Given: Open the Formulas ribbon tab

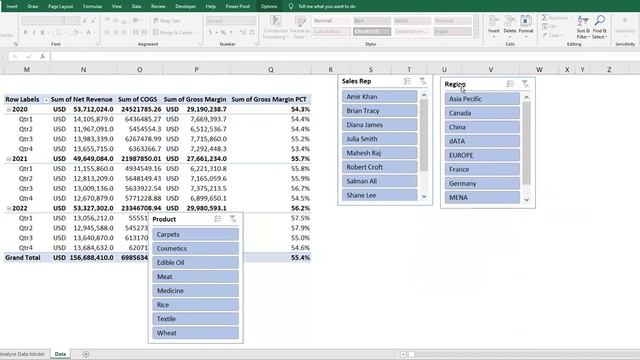Looking at the screenshot, I should (x=92, y=6).
